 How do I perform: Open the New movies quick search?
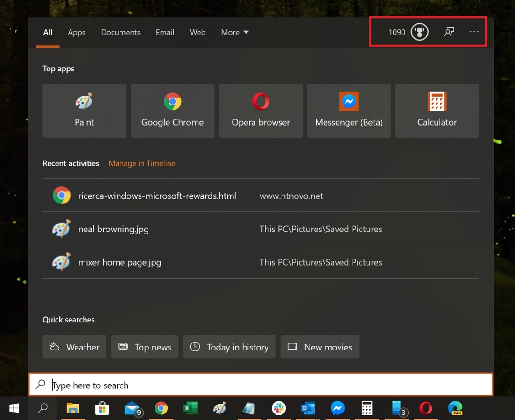pyautogui.click(x=319, y=347)
